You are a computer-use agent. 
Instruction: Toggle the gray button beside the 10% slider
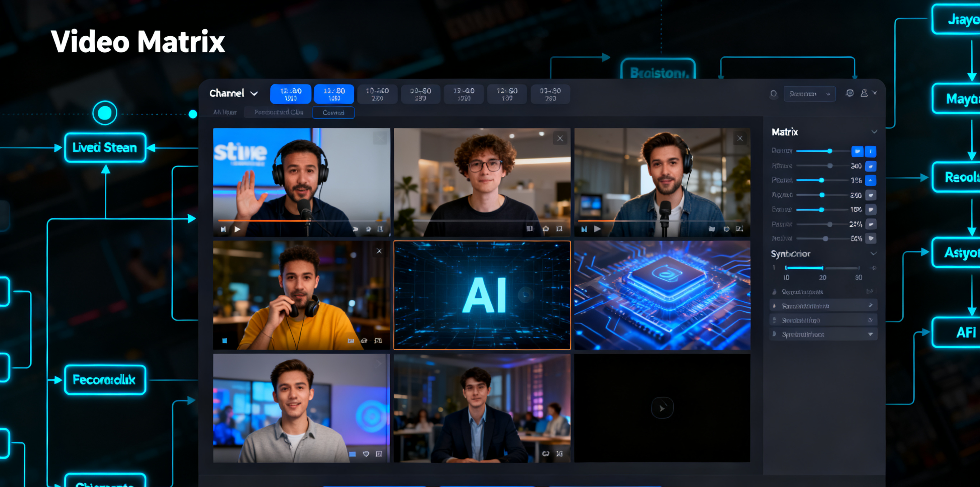871,210
